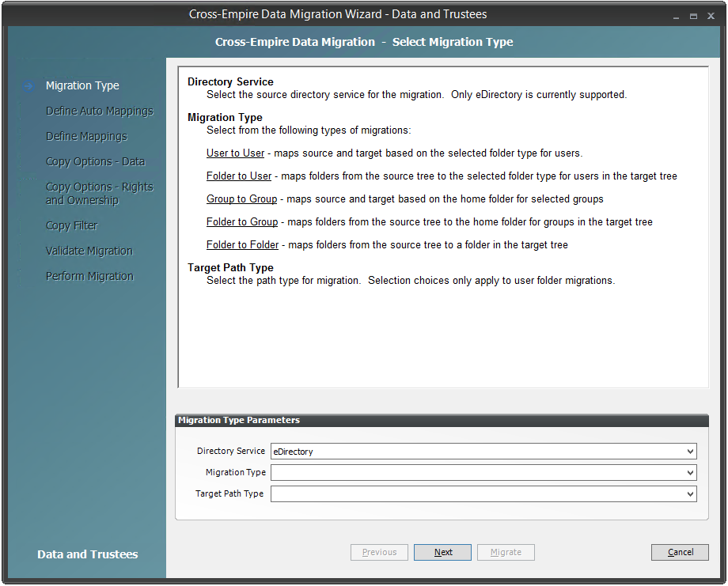Click the User to User link
728x586 pixels.
(235, 153)
